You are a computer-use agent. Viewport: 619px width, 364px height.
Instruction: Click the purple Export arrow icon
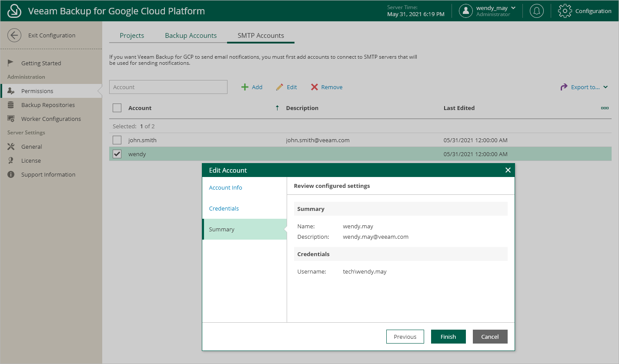click(x=564, y=87)
